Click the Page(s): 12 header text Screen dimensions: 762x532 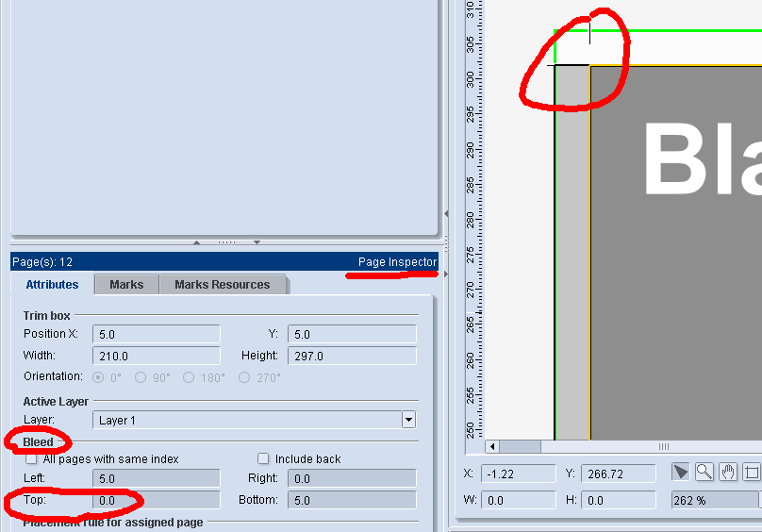pyautogui.click(x=42, y=262)
